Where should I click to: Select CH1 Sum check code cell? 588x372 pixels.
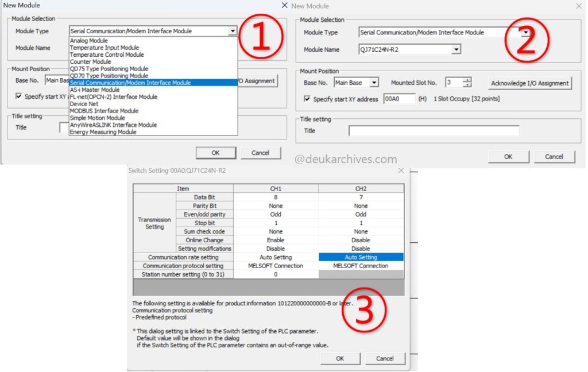click(x=276, y=232)
